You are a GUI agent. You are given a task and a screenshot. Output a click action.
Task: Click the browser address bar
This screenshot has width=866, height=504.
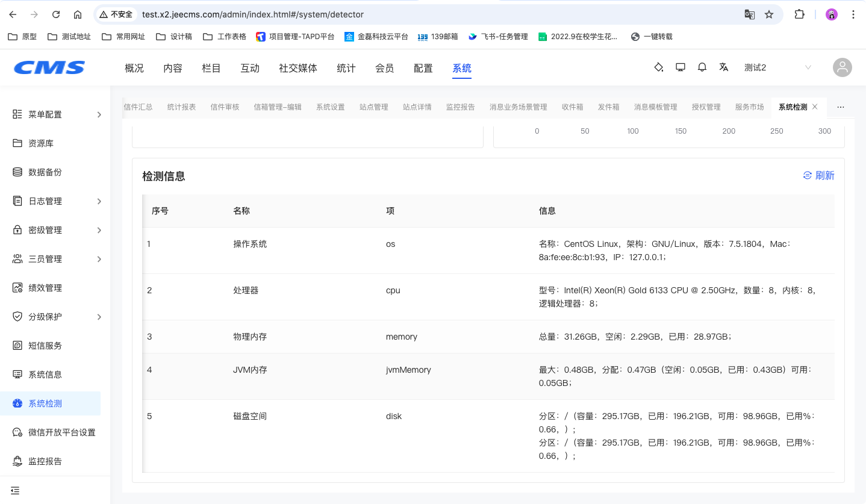pos(422,14)
